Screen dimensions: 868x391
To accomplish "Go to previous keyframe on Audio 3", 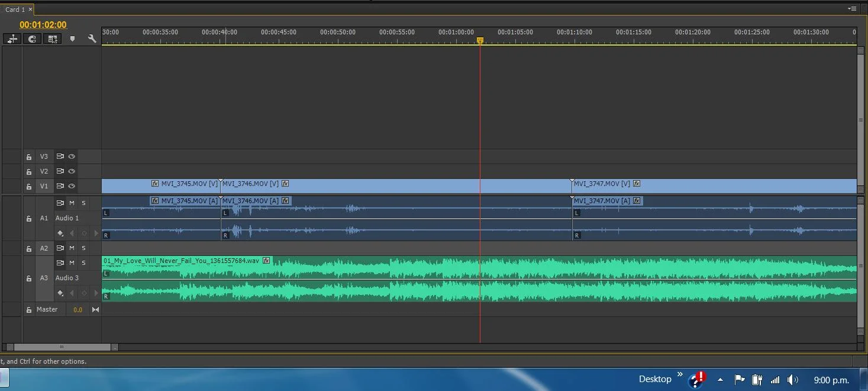I will [x=72, y=293].
